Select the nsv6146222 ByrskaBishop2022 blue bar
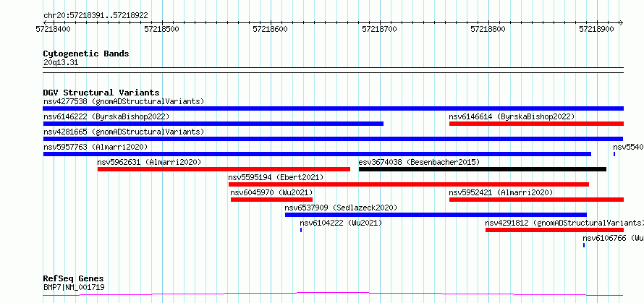Viewport: 644px width, 303px height. (x=213, y=124)
